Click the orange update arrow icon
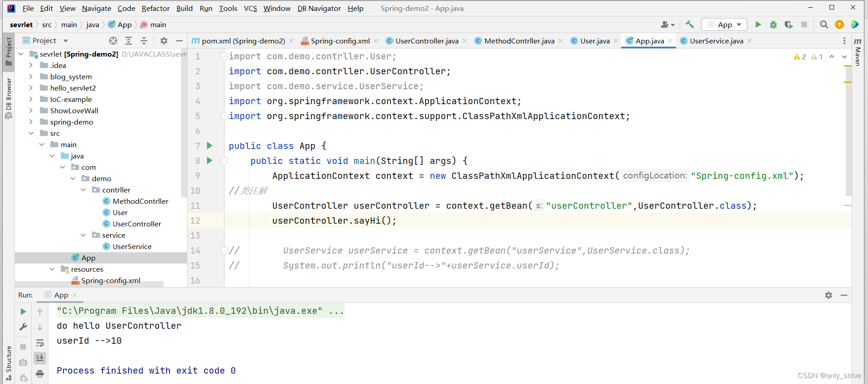 click(839, 24)
